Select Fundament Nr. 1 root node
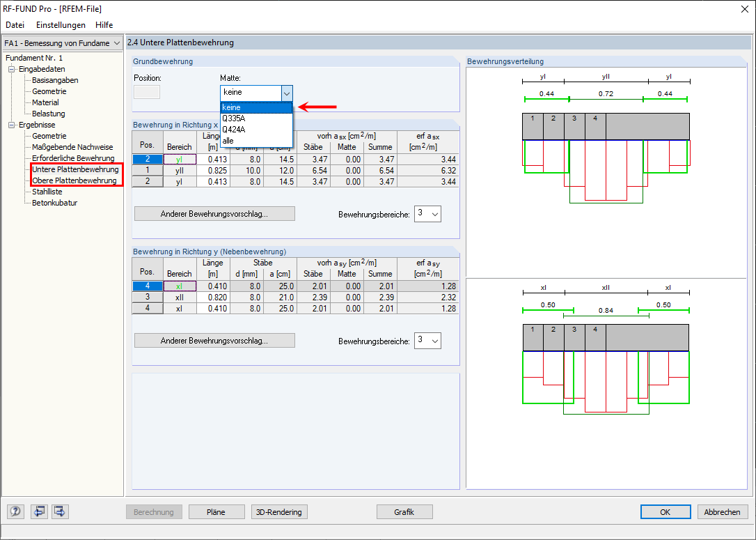756x540 pixels. [34, 58]
